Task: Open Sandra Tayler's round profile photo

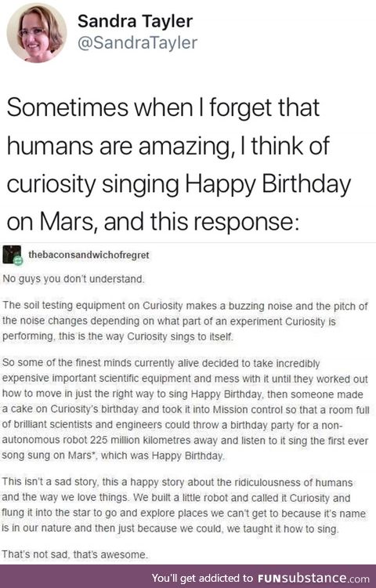Action: click(x=37, y=33)
